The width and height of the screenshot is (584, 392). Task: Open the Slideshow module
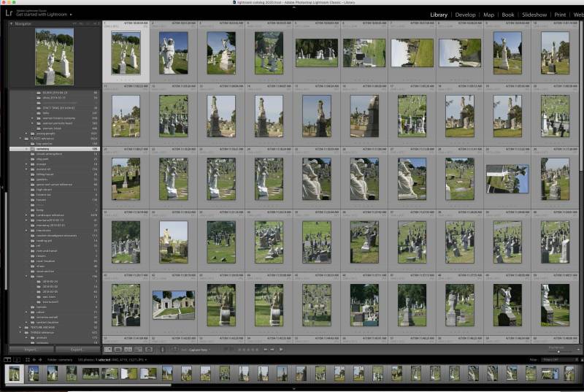(534, 14)
